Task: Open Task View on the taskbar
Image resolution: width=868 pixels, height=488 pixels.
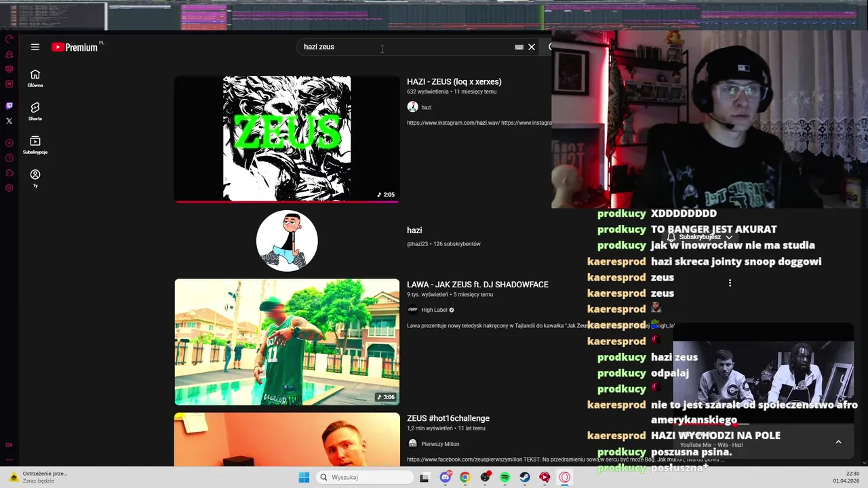Action: (x=424, y=477)
